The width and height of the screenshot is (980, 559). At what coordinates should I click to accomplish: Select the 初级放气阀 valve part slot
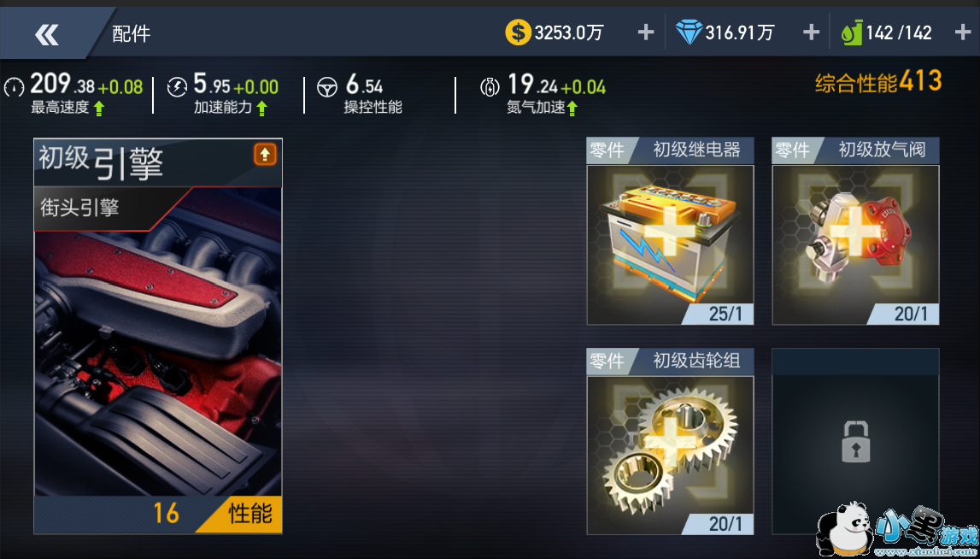click(x=855, y=232)
